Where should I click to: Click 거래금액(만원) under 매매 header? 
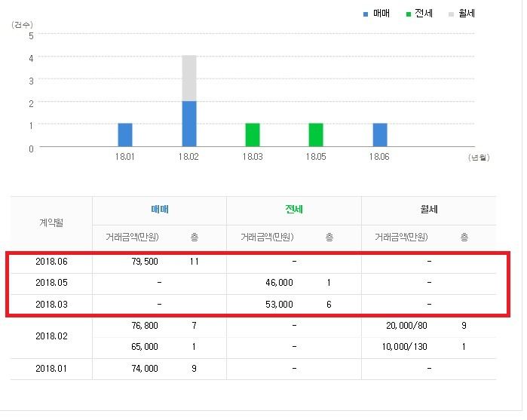pos(132,238)
